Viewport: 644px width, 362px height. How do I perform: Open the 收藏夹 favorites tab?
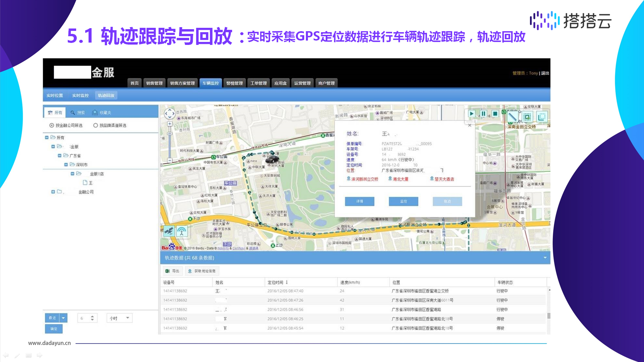[102, 113]
